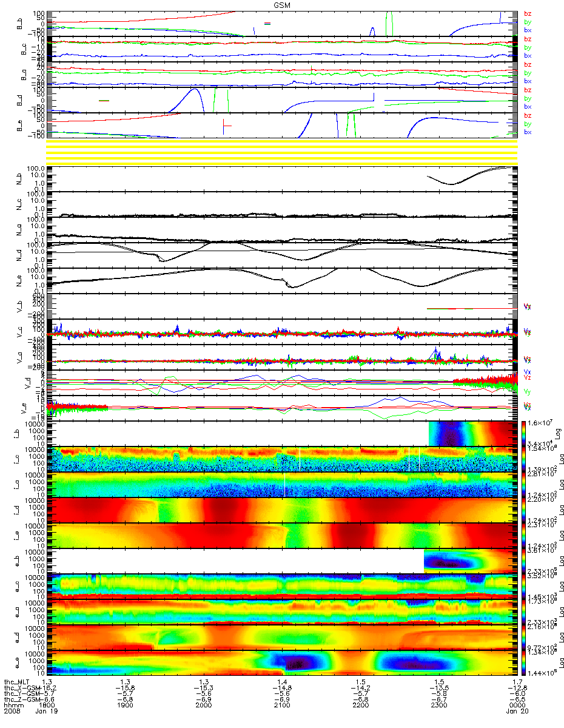Viewport: 564px width, 728px height.
Task: Select green by legend of B_b panel
Action: click(x=528, y=22)
